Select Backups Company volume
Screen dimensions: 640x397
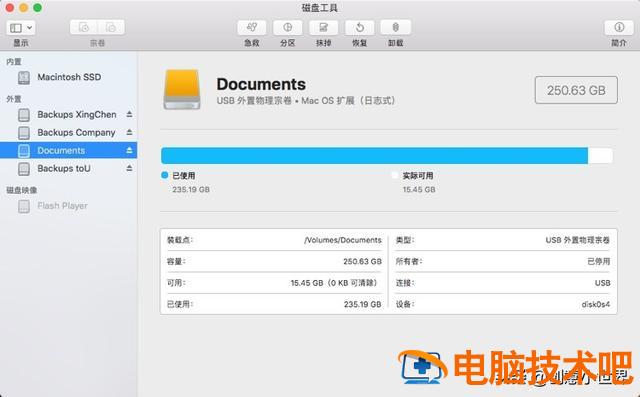69,133
